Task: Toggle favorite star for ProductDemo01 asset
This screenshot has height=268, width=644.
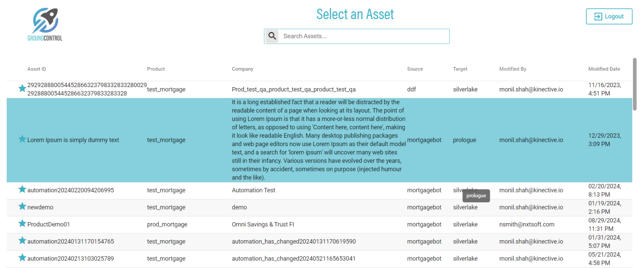Action: click(x=22, y=223)
